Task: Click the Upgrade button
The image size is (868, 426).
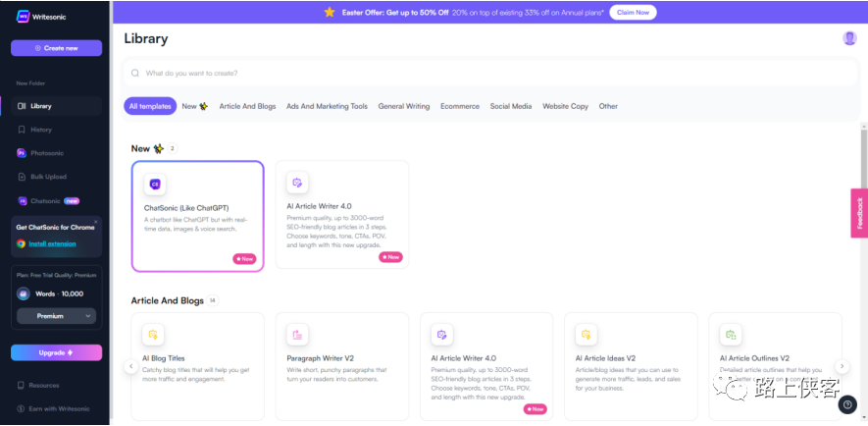Action: pyautogui.click(x=57, y=353)
